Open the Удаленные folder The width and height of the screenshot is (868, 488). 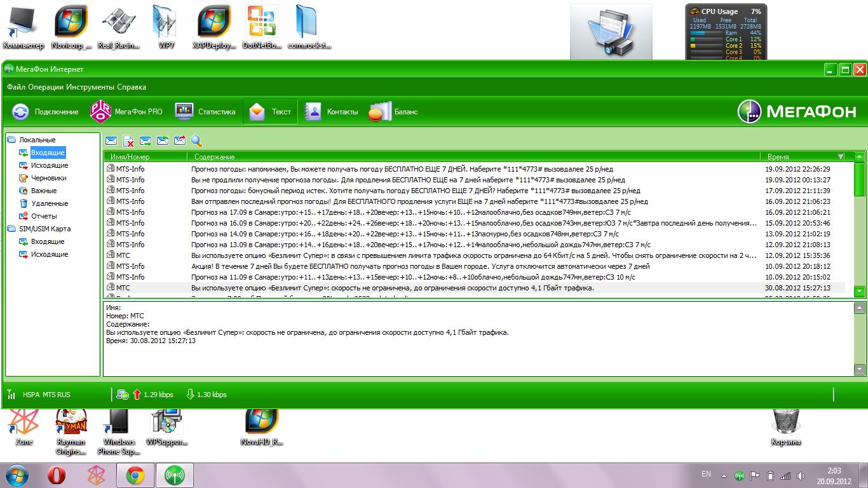click(x=50, y=203)
